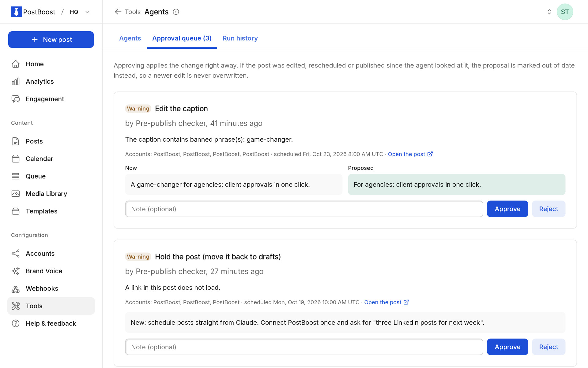Click the Warning badge on Edit the caption
Image resolution: width=588 pixels, height=368 pixels.
(138, 109)
